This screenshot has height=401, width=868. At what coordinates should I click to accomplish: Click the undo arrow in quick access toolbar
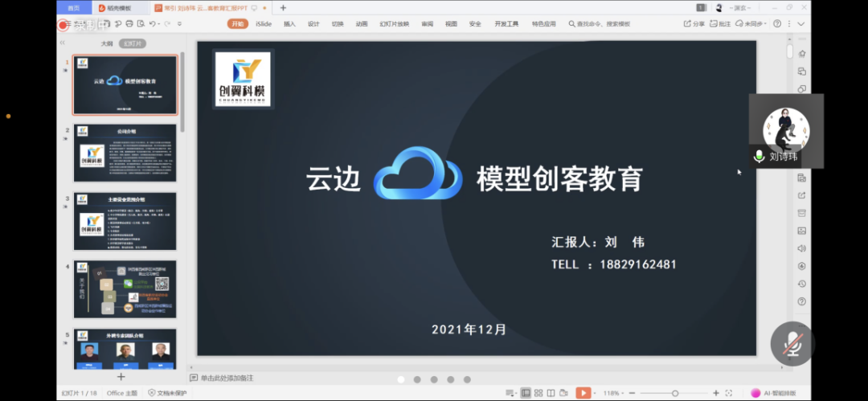pyautogui.click(x=153, y=24)
